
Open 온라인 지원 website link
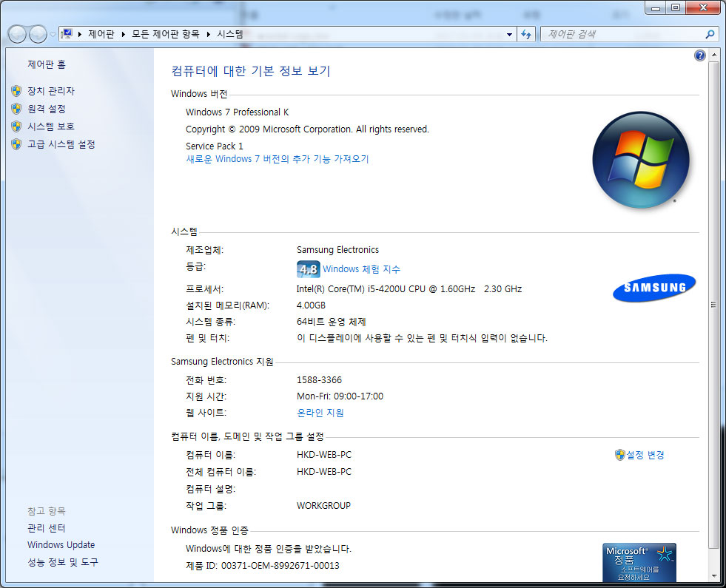(x=320, y=413)
